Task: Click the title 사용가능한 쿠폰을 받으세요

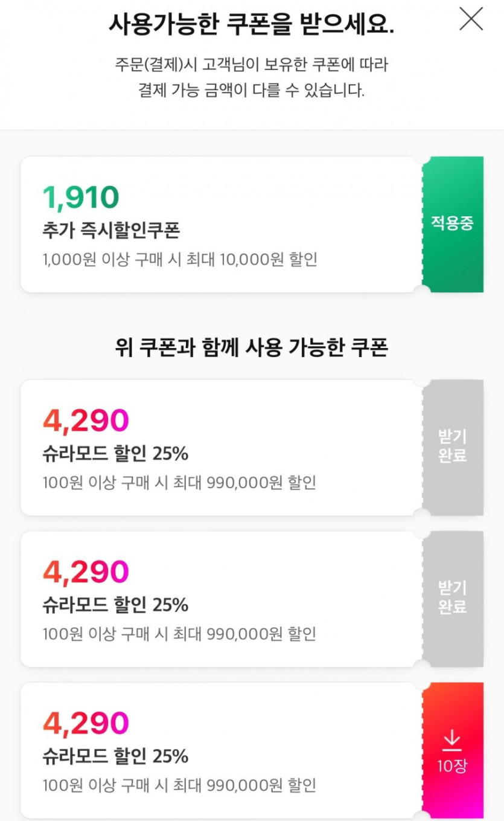Action: (x=251, y=23)
